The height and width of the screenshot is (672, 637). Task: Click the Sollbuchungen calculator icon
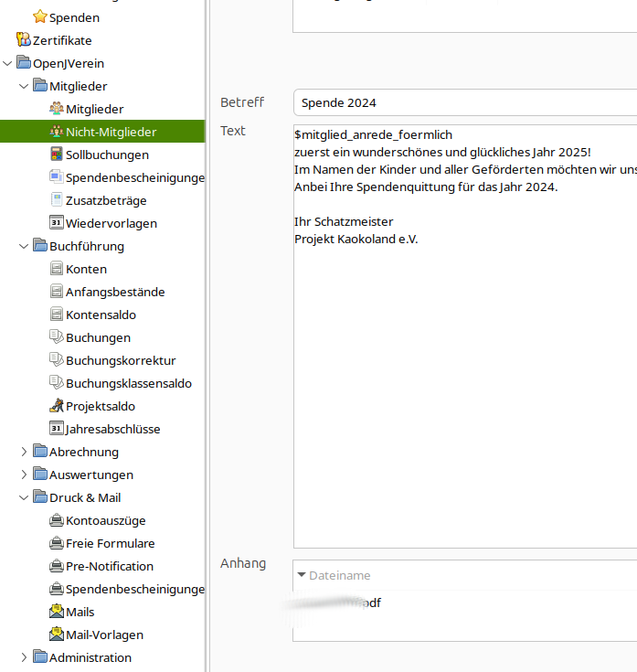pos(57,154)
